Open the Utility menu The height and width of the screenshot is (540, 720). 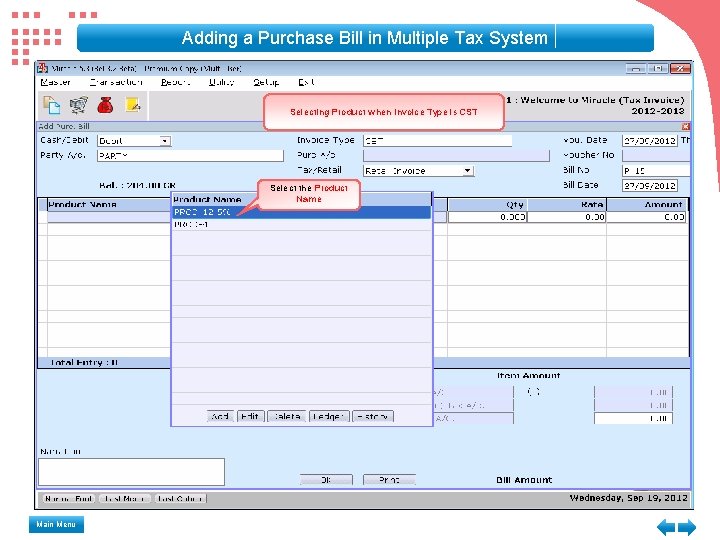221,82
